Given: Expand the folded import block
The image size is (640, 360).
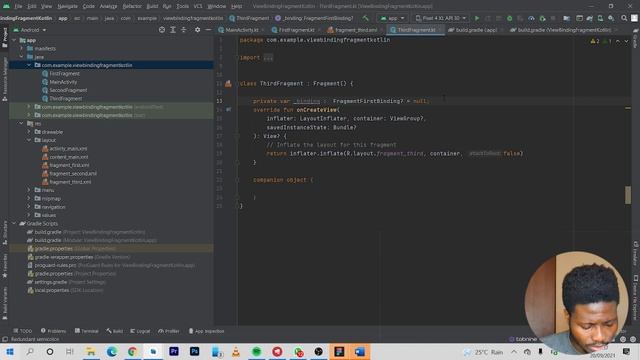Looking at the screenshot, I should pos(268,58).
